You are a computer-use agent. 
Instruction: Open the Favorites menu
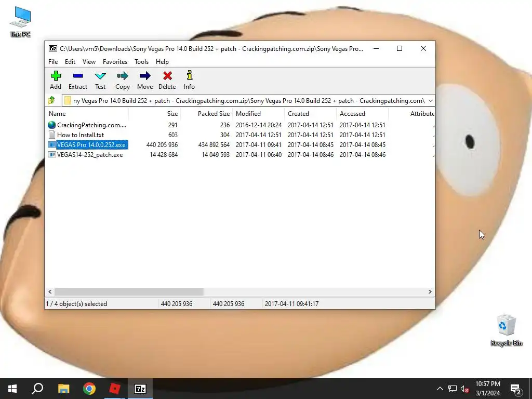pos(115,62)
